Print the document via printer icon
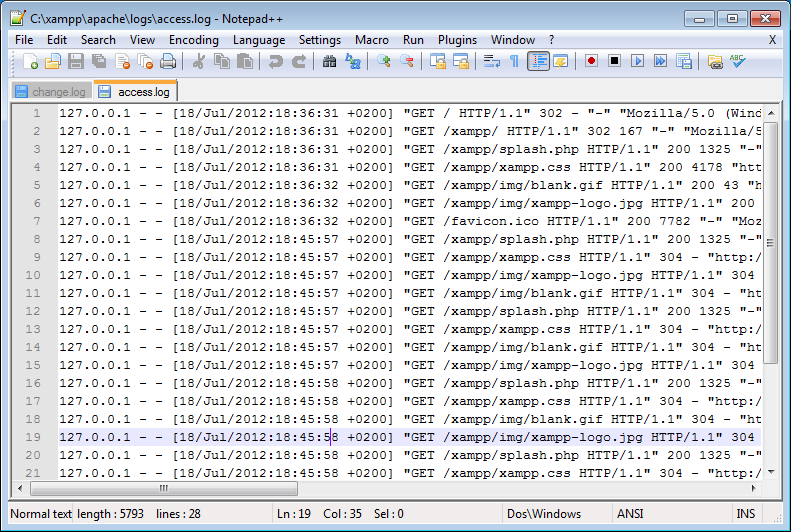The width and height of the screenshot is (791, 532). tap(168, 62)
